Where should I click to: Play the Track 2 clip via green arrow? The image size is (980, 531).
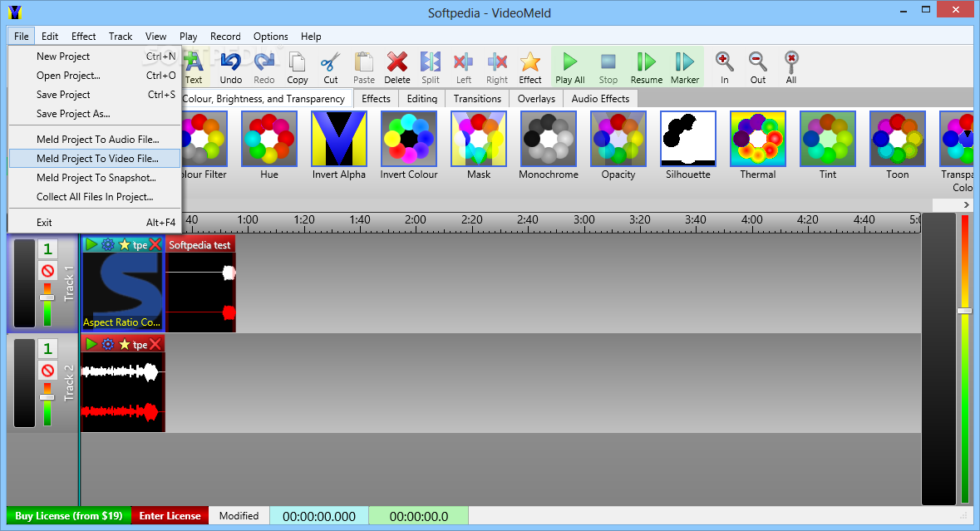click(x=91, y=343)
